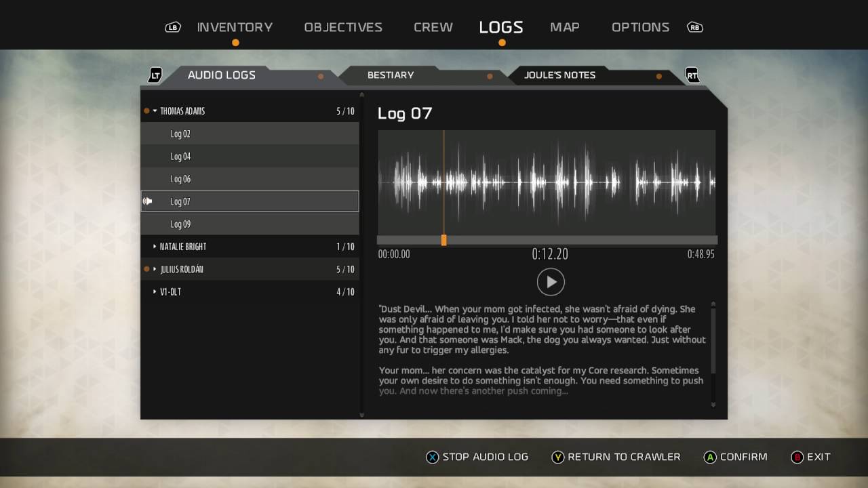Open the Map menu tab

(x=565, y=27)
